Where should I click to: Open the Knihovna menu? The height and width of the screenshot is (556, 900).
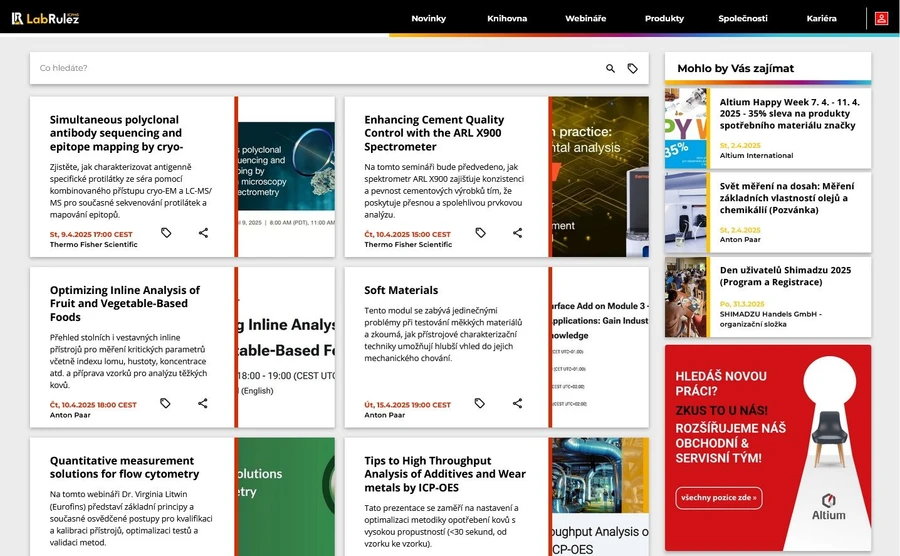(507, 18)
